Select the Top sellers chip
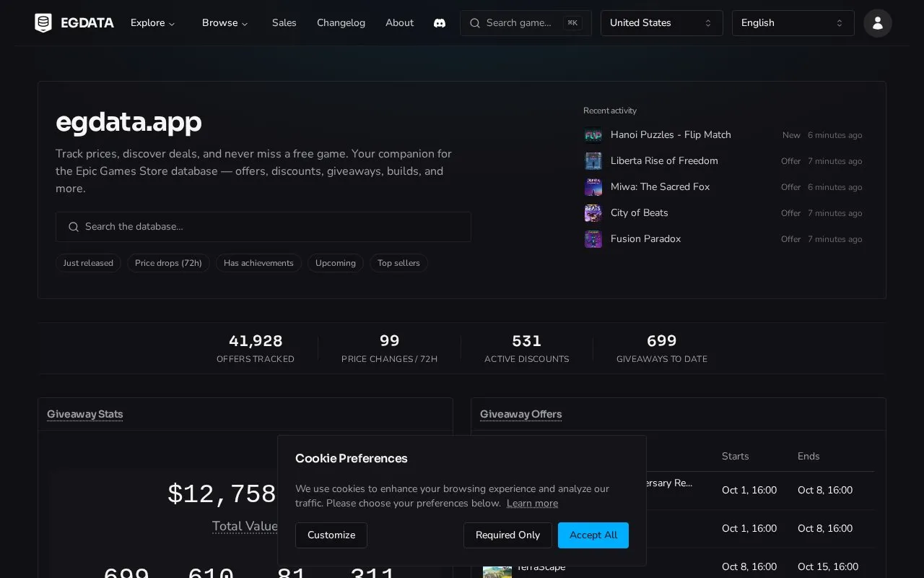The image size is (924, 578). [398, 263]
